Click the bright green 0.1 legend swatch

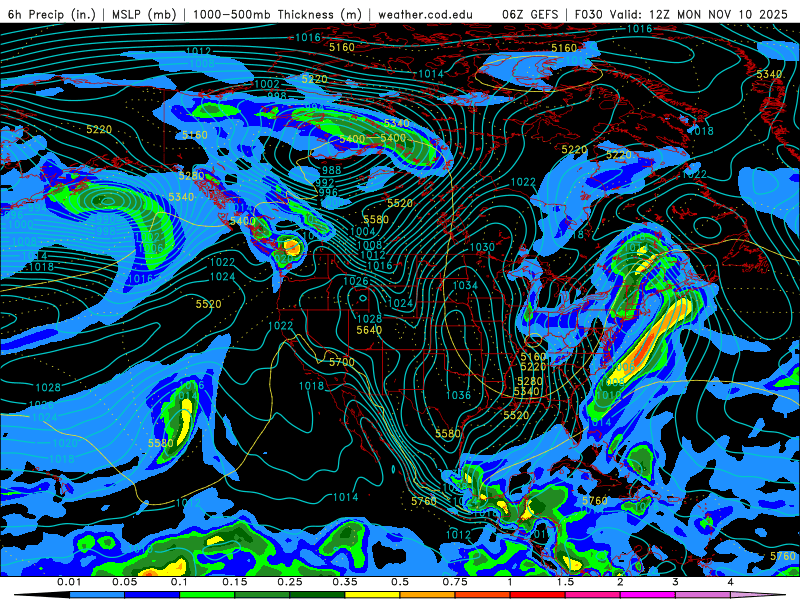point(207,595)
